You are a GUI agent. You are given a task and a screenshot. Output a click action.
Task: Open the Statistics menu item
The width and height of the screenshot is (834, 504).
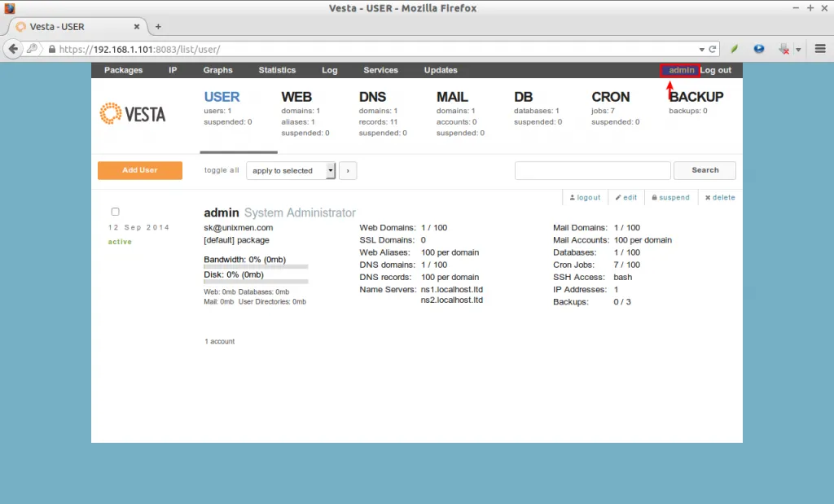277,70
